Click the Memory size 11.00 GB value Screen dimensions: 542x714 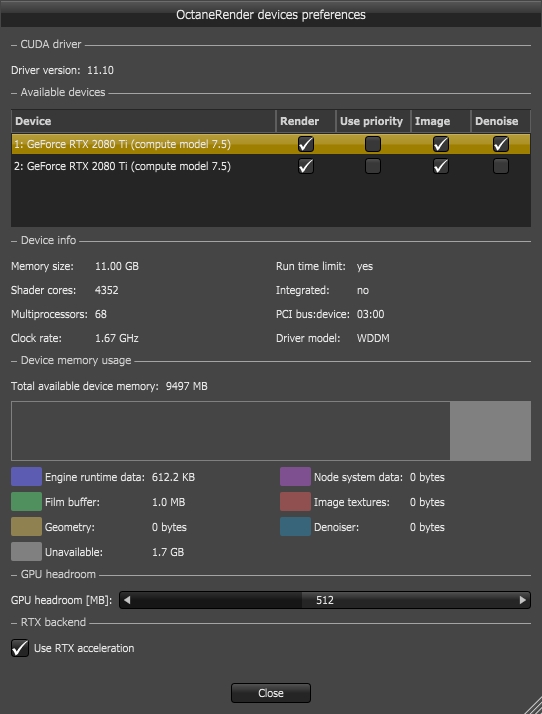pyautogui.click(x=117, y=266)
